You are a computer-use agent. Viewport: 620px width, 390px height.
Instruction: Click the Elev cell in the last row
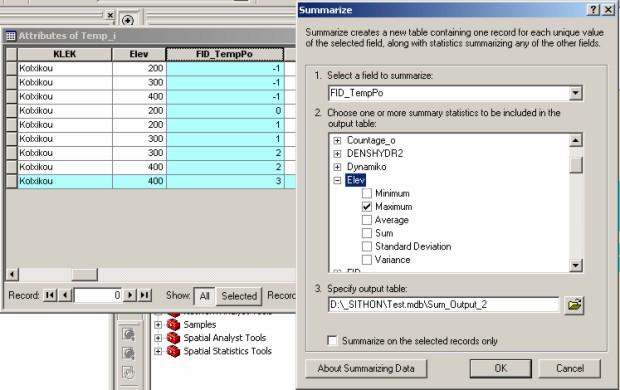pyautogui.click(x=139, y=181)
